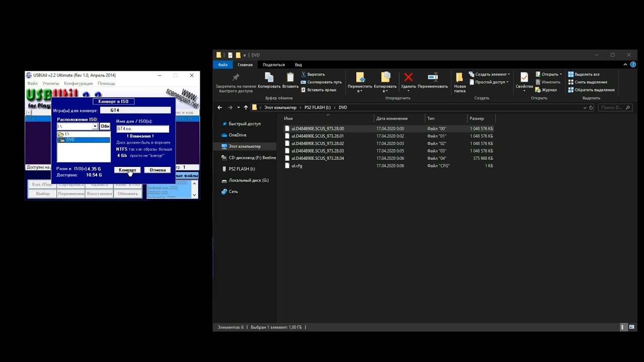Click the Копировать clipboard icon in Explorer
The height and width of the screenshot is (362, 644).
click(269, 77)
